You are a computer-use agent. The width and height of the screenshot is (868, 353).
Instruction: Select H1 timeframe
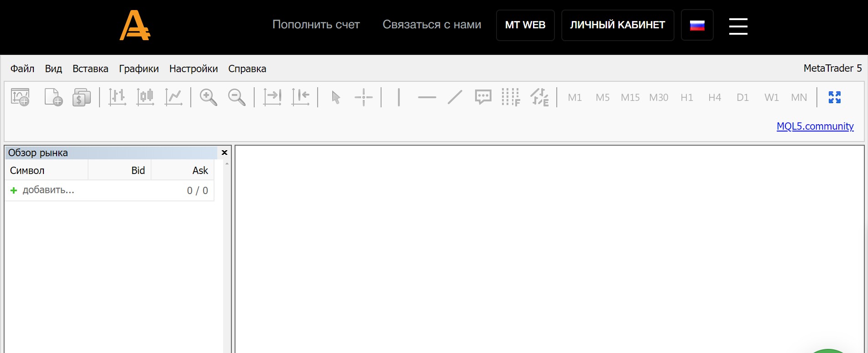click(687, 97)
